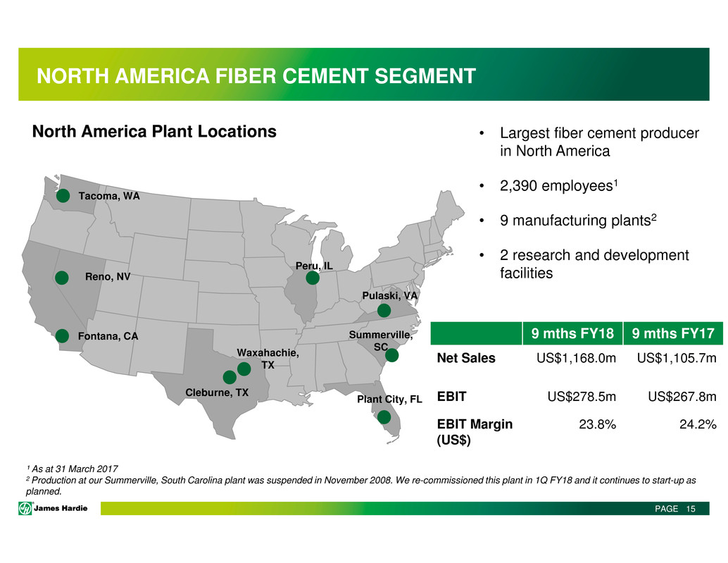Click the slide title North America Fiber Cement Segment

tap(256, 75)
